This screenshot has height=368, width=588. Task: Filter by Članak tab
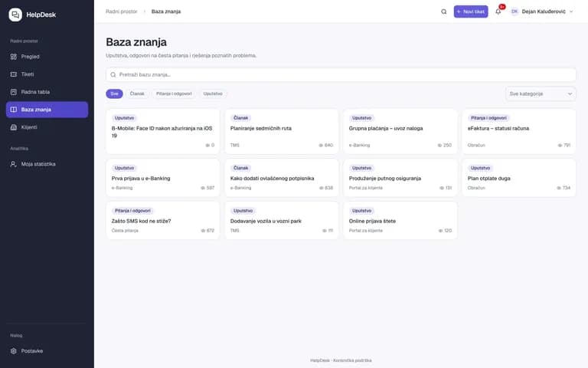(137, 94)
